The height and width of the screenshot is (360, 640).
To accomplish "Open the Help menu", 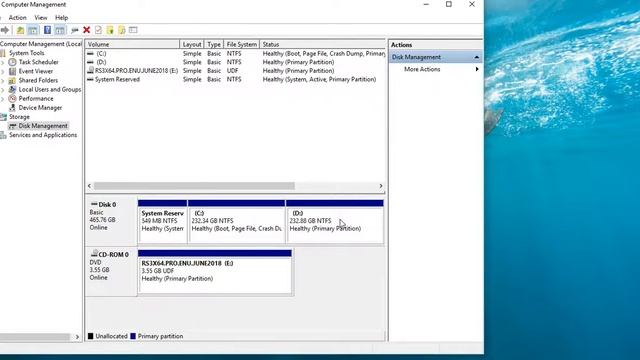I will 62,18.
